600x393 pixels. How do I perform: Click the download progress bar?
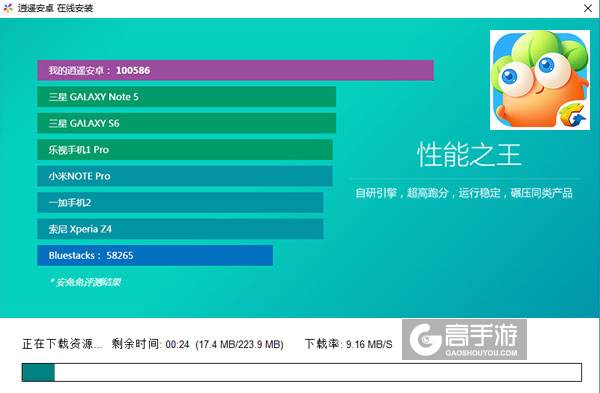[x=302, y=372]
